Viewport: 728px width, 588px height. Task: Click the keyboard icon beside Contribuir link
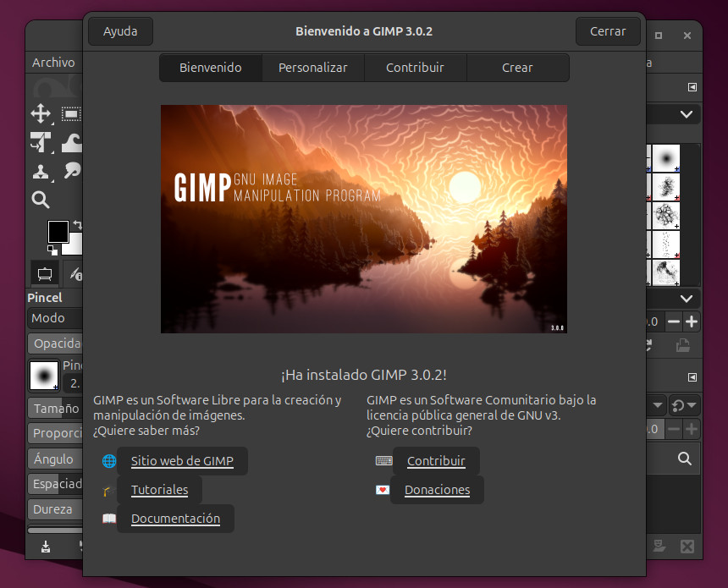pos(384,461)
